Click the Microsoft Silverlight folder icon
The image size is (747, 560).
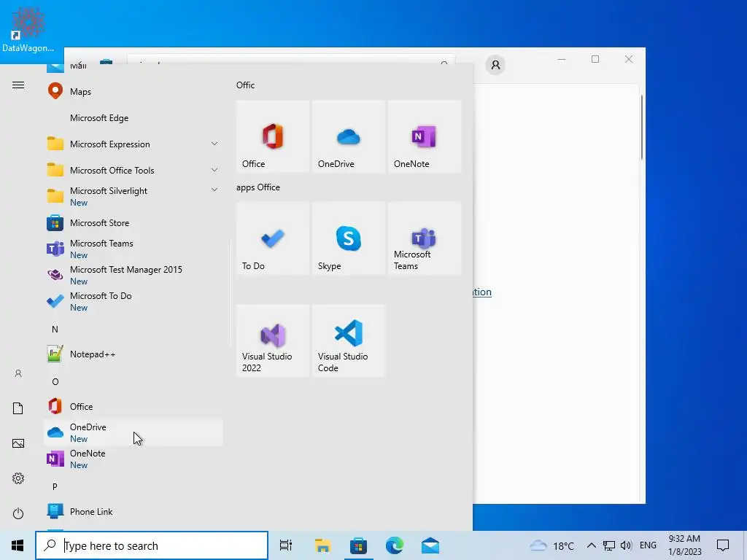pyautogui.click(x=55, y=196)
